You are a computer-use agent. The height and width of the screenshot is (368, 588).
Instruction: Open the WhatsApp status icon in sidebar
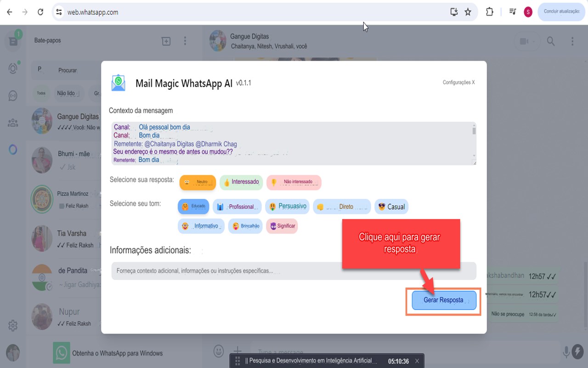tap(13, 69)
